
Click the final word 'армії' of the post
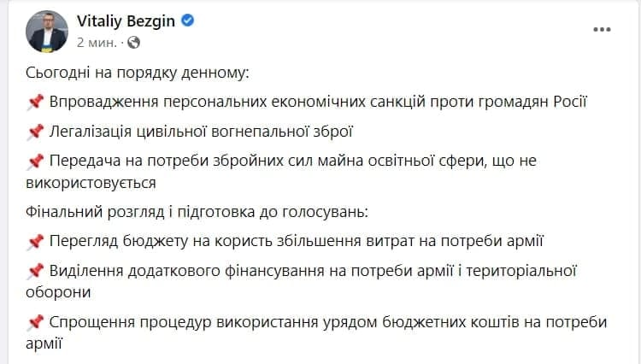(44, 343)
